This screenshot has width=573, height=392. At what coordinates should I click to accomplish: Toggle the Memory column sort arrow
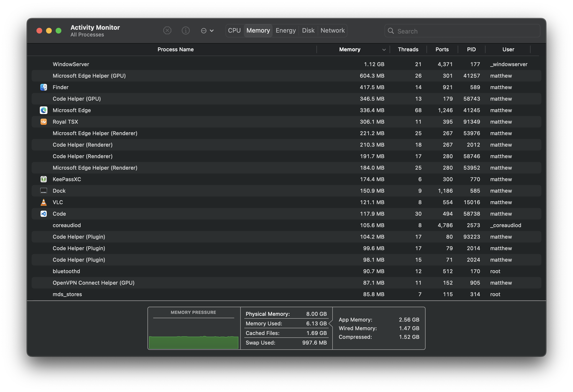pyautogui.click(x=384, y=50)
